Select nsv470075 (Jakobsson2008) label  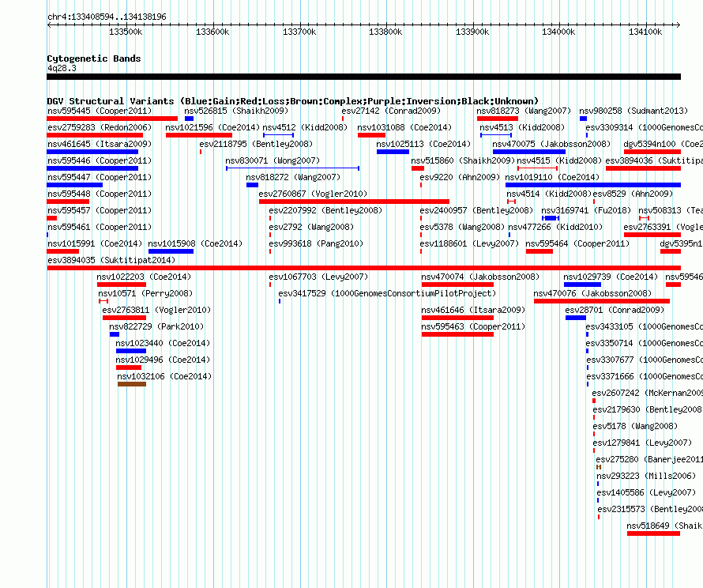coord(551,144)
